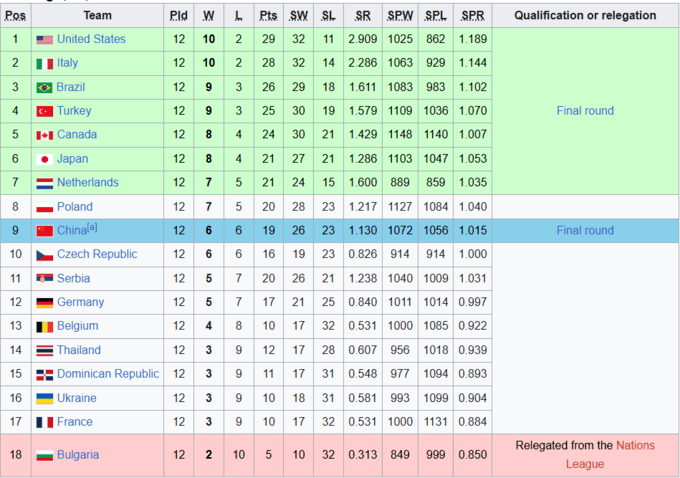Click the Turkey flag icon

45,112
